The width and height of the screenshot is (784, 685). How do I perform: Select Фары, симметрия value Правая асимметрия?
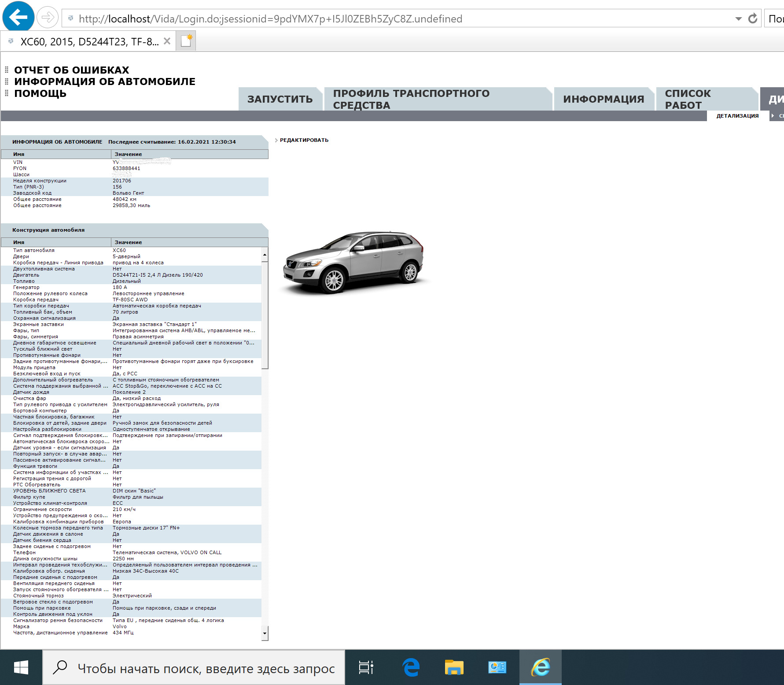pos(138,337)
